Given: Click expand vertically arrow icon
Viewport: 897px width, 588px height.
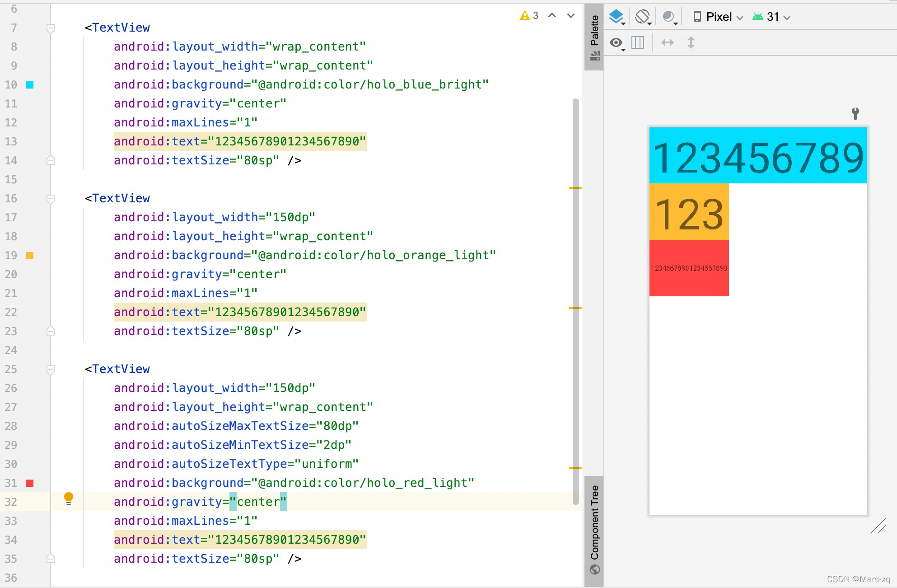Looking at the screenshot, I should pos(691,42).
